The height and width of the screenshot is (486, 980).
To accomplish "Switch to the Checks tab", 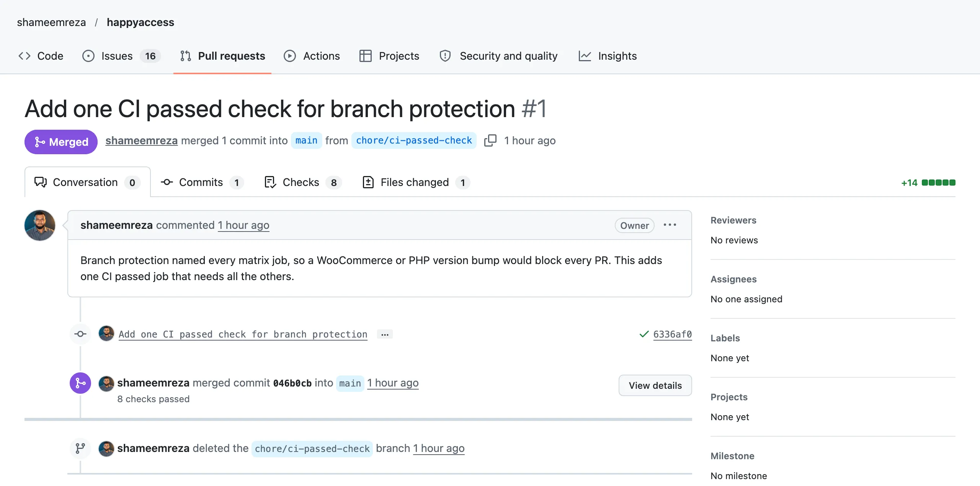I will pyautogui.click(x=302, y=182).
